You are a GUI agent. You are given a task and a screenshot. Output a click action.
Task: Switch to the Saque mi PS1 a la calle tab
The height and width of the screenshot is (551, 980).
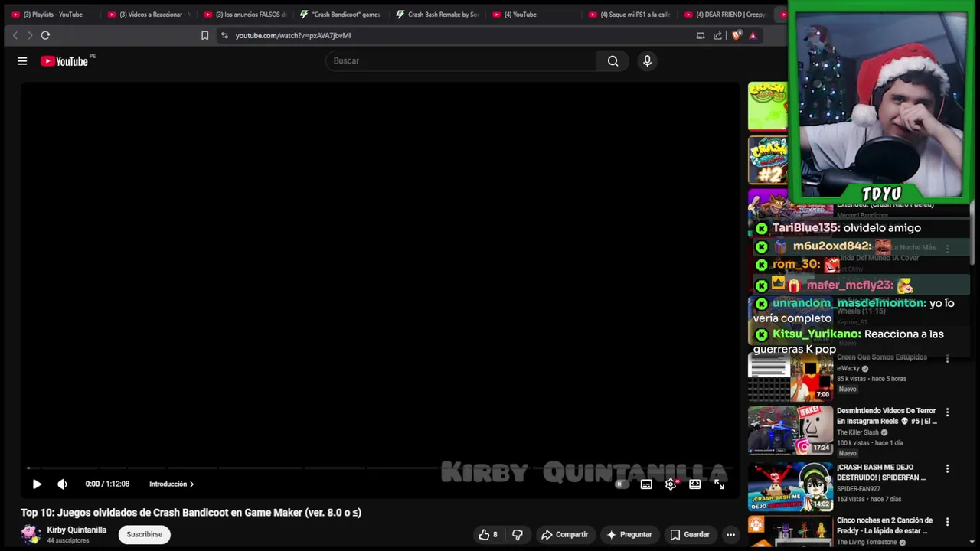pyautogui.click(x=629, y=14)
